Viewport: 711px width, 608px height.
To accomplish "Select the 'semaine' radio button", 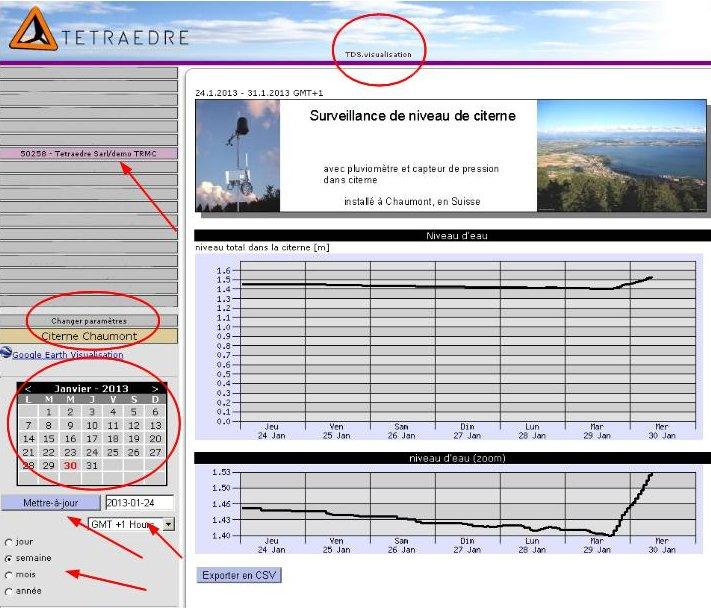I will click(10, 558).
